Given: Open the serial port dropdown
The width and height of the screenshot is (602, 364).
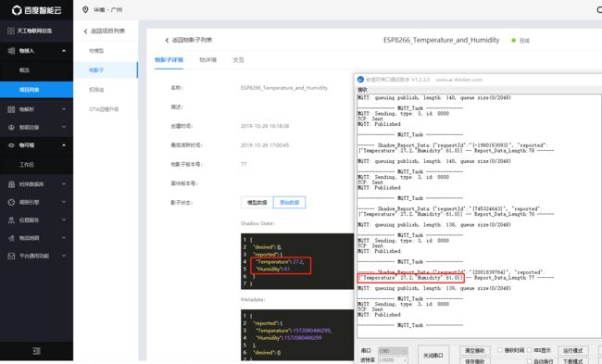Looking at the screenshot, I should click(393, 351).
